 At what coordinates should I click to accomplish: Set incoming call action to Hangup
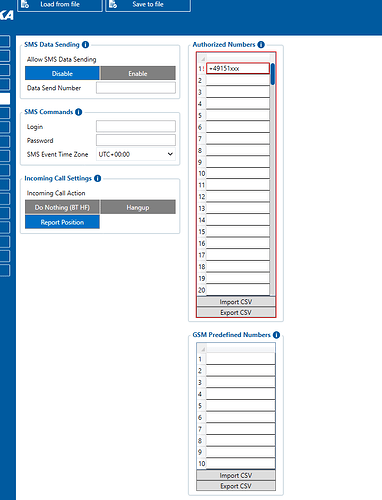(x=138, y=207)
